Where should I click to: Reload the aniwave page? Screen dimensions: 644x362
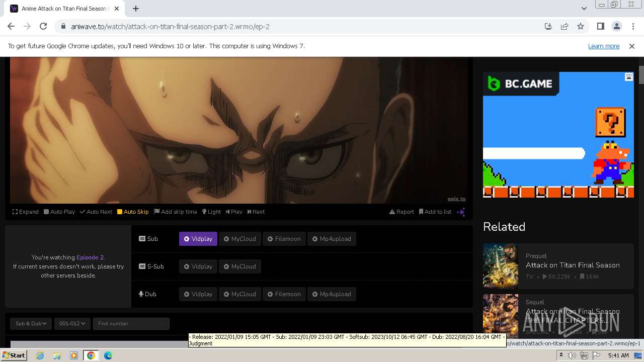coord(43,26)
